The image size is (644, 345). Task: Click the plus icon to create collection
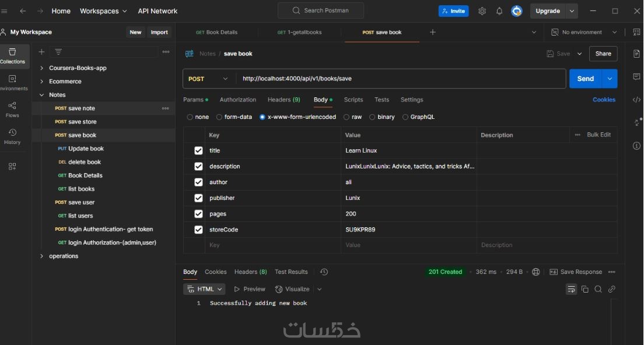(41, 52)
